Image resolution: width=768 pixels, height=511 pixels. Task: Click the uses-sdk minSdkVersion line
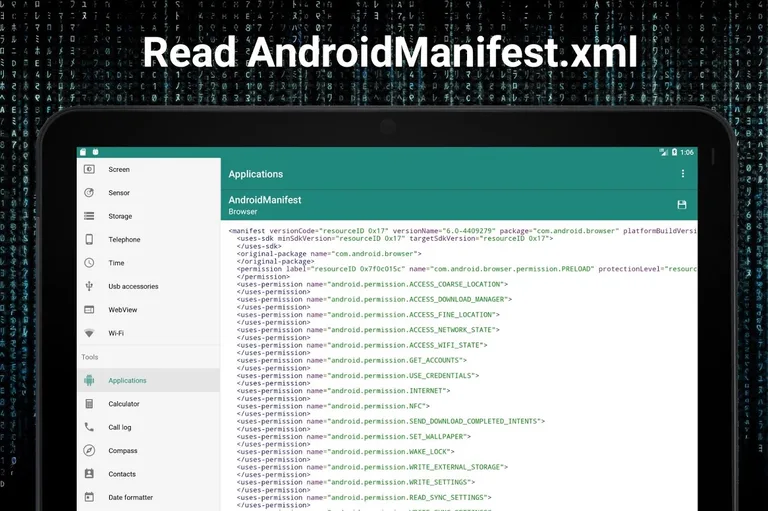tap(395, 238)
